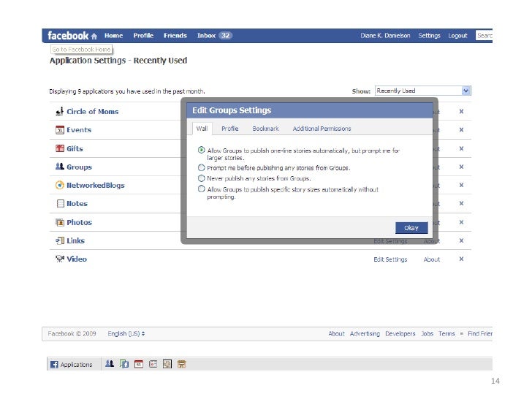532x399 pixels.
Task: Remove Notes application using its X
Action: pyautogui.click(x=461, y=203)
